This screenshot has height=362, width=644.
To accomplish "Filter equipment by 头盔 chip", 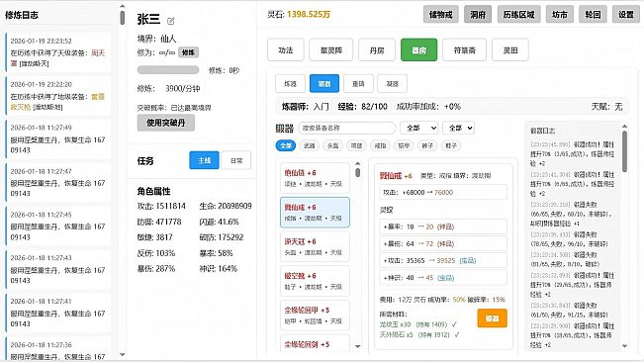I will pyautogui.click(x=332, y=145).
